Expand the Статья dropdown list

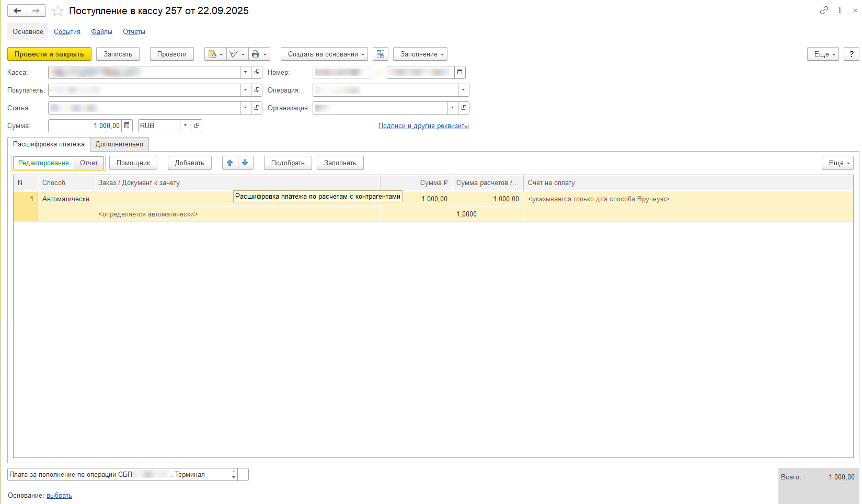click(x=246, y=108)
